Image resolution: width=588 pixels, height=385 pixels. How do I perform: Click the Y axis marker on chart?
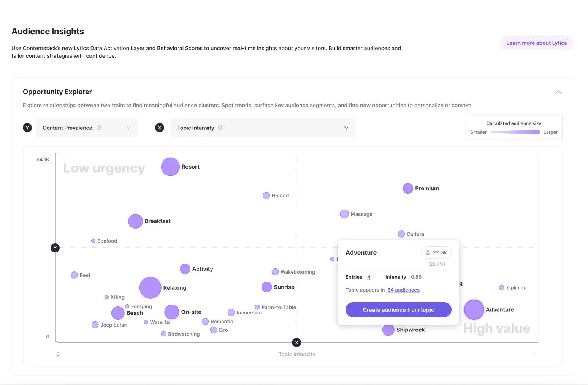[55, 248]
